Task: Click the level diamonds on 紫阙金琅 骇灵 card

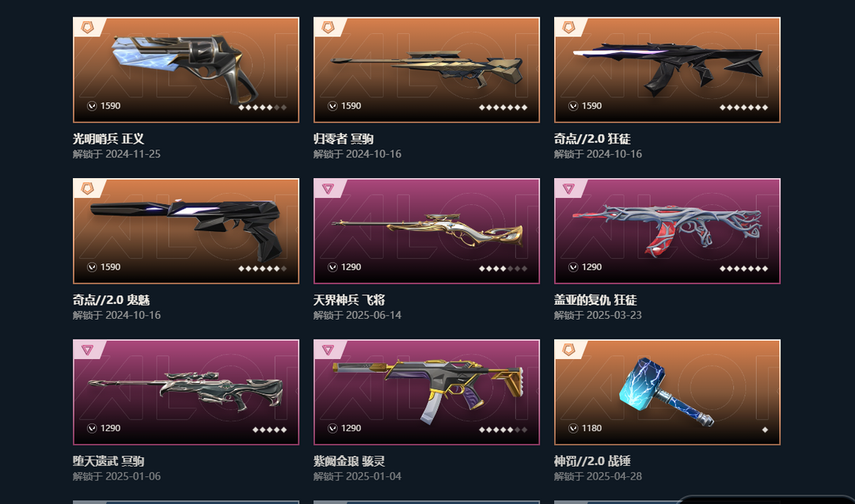Action: 503,430
